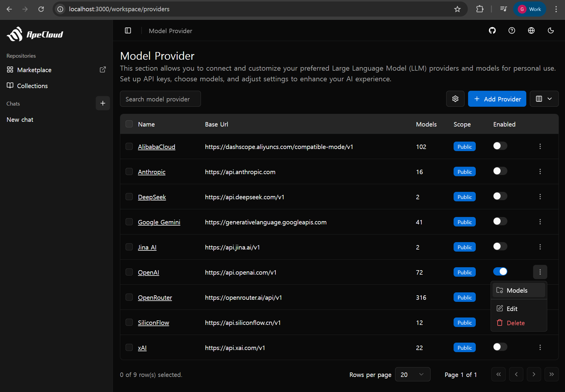
Task: Open the column visibility dropdown
Action: pos(544,99)
